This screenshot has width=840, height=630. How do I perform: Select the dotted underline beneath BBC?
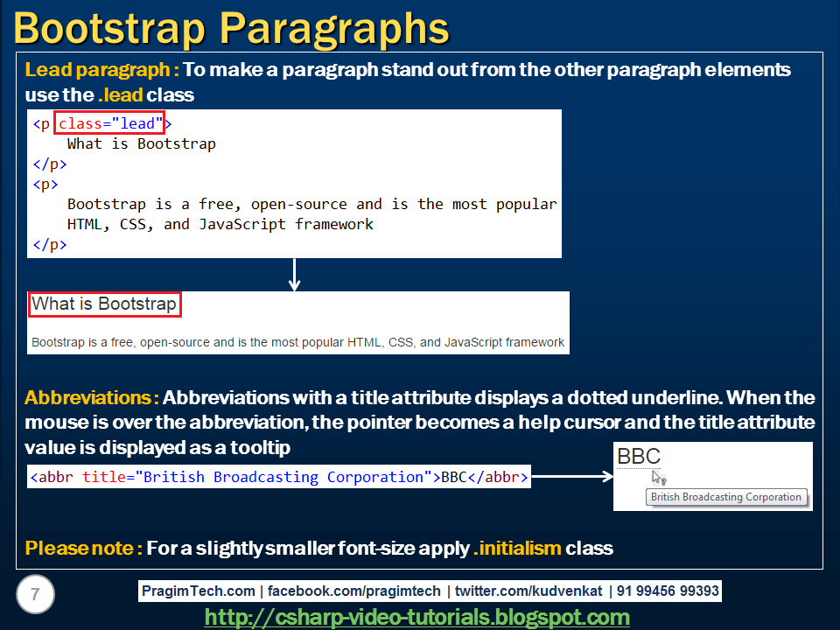pyautogui.click(x=639, y=468)
